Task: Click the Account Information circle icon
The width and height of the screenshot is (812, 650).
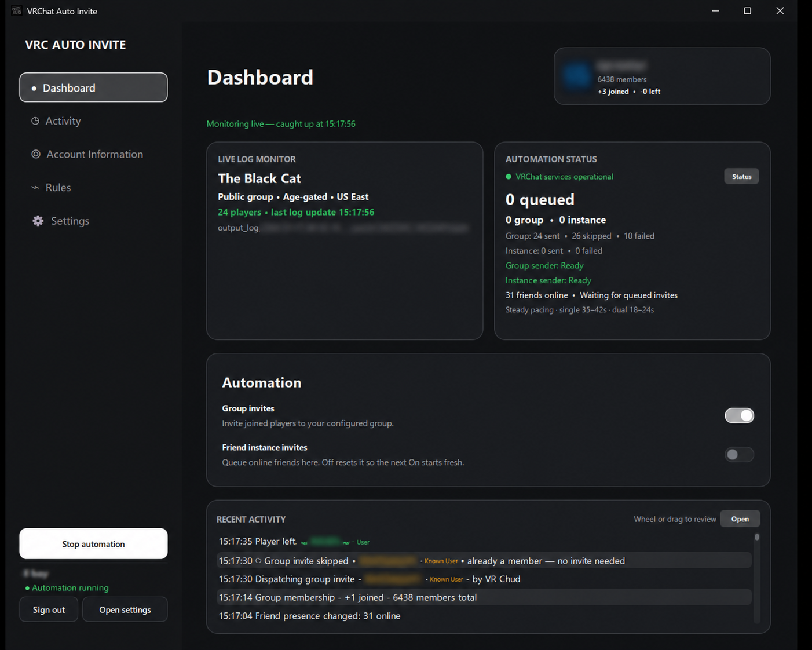Action: (36, 154)
